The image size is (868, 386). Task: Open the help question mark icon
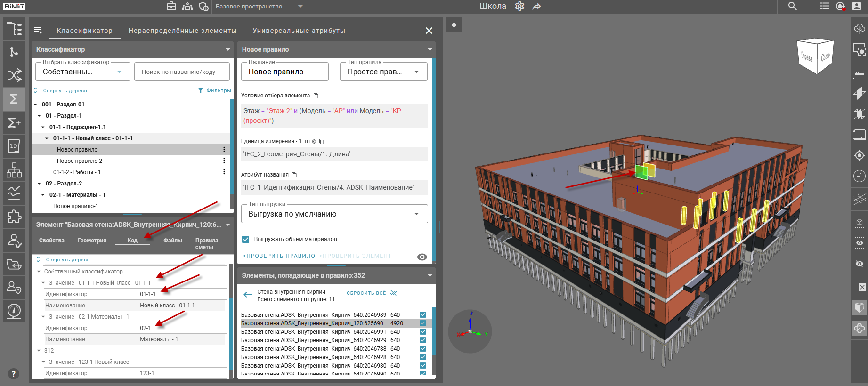coord(14,374)
